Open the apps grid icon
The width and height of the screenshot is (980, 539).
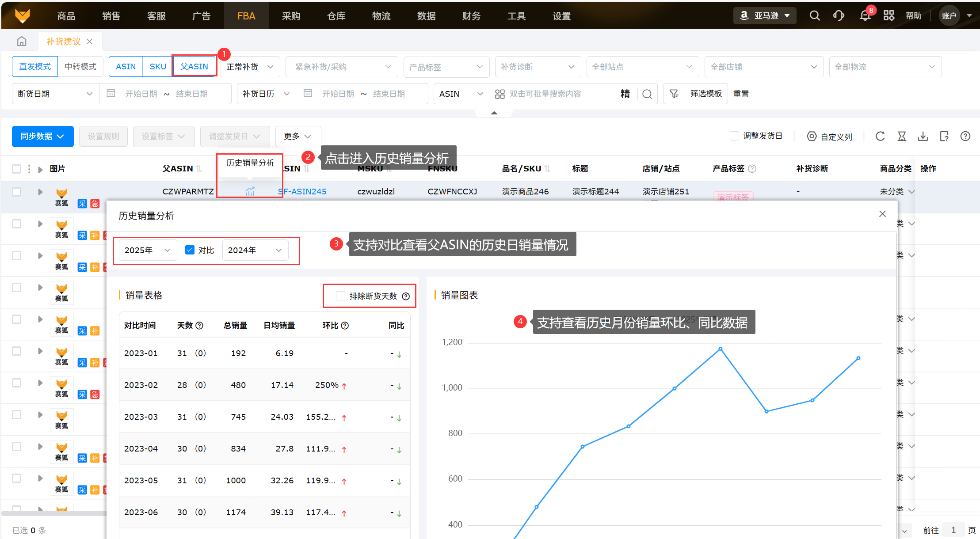[x=888, y=16]
